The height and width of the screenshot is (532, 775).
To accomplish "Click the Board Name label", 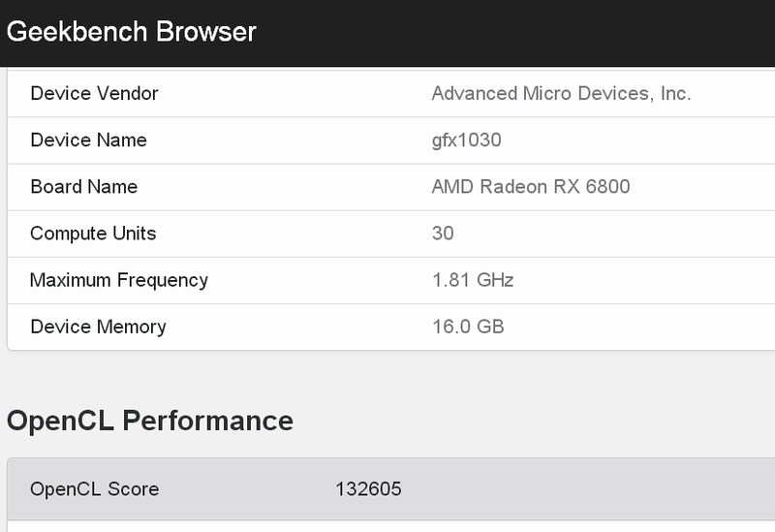I will (x=83, y=186).
